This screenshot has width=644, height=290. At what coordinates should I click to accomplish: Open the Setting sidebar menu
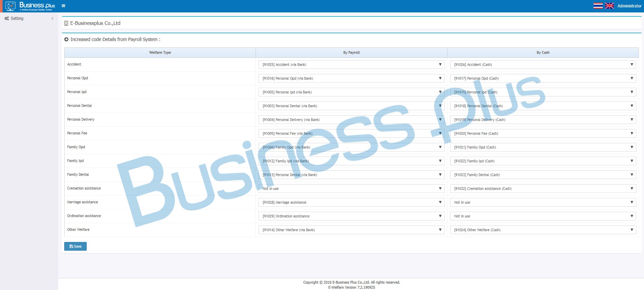click(x=17, y=18)
